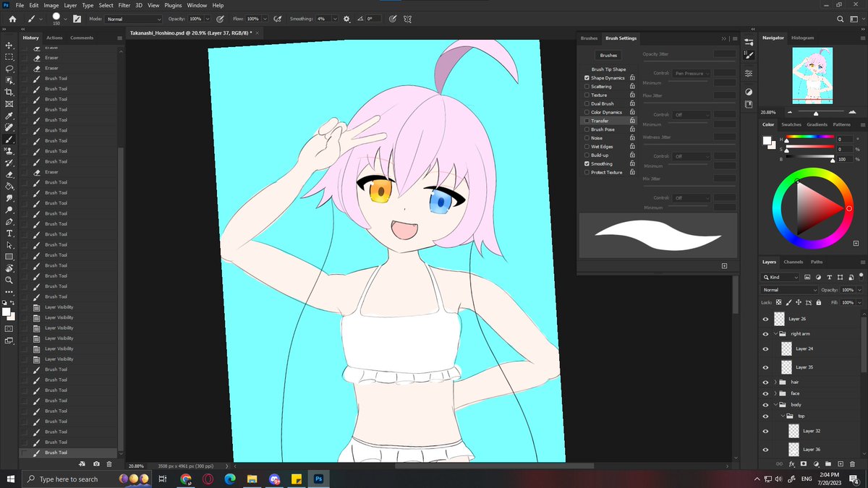Viewport: 868px width, 488px height.
Task: Expand the face layer group
Action: click(x=775, y=393)
